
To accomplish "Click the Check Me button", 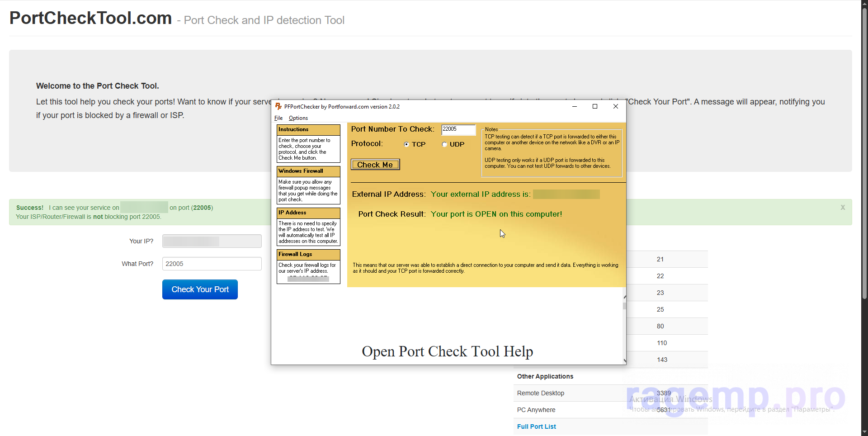I will click(x=375, y=165).
